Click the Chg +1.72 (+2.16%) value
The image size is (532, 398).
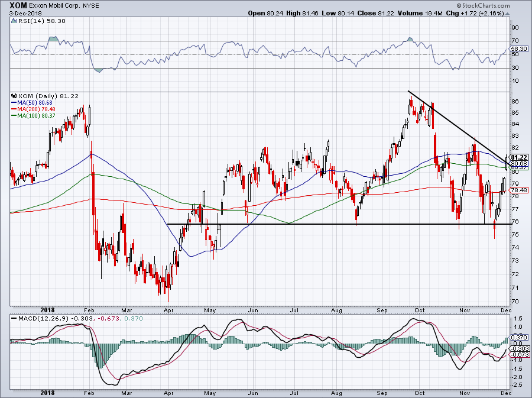coord(475,13)
